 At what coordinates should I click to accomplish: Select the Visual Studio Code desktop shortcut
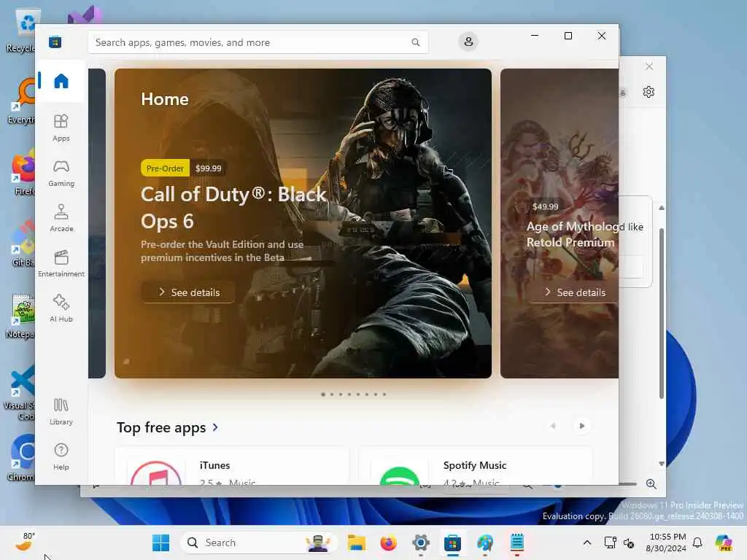[20, 392]
